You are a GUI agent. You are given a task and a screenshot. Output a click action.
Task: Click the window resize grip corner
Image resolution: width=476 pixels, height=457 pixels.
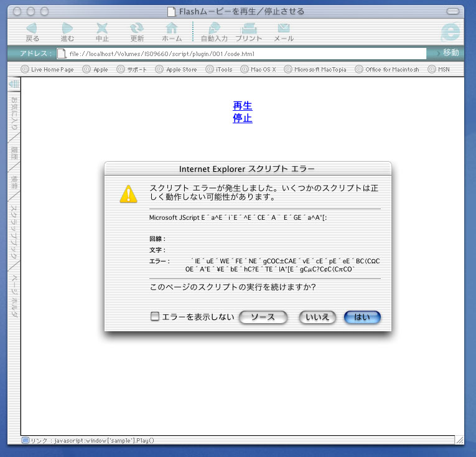point(460,440)
